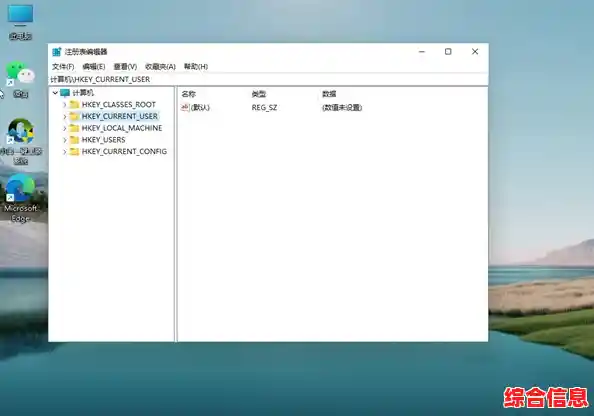Screen dimensions: 594x416
Task: Click the desktop shortcut icon above Microsoft Edge
Action: pyautogui.click(x=20, y=141)
